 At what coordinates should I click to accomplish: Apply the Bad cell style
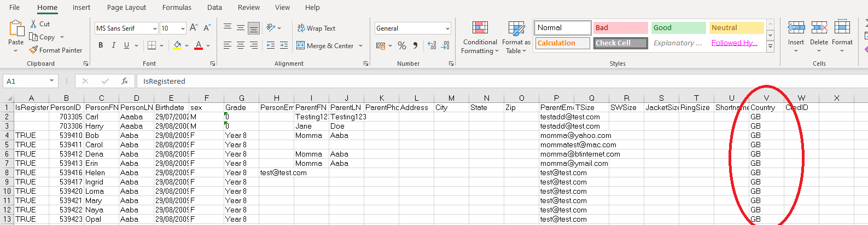click(621, 27)
